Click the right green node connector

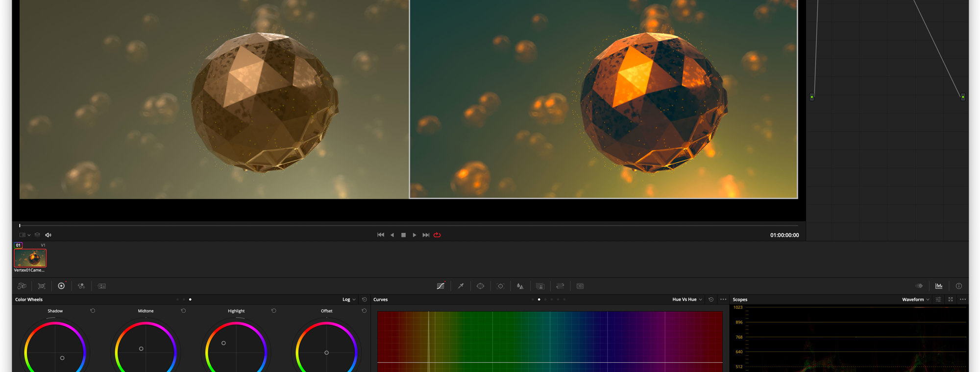[x=963, y=97]
